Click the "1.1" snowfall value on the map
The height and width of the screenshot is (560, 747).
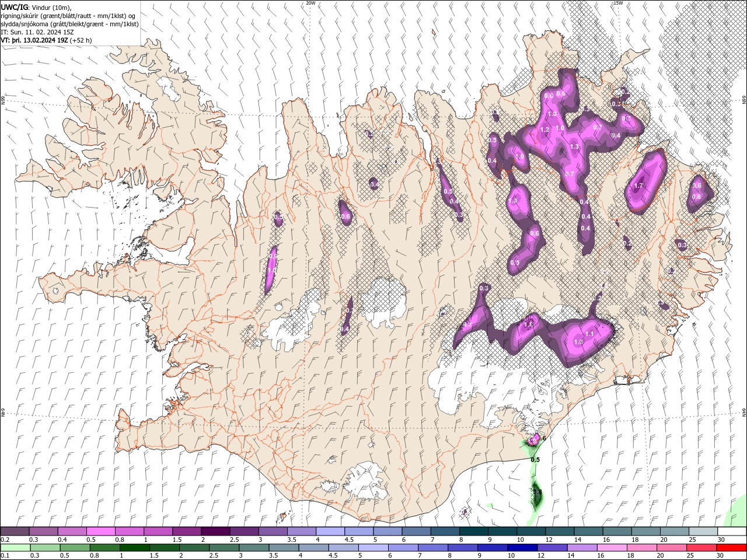(x=589, y=334)
